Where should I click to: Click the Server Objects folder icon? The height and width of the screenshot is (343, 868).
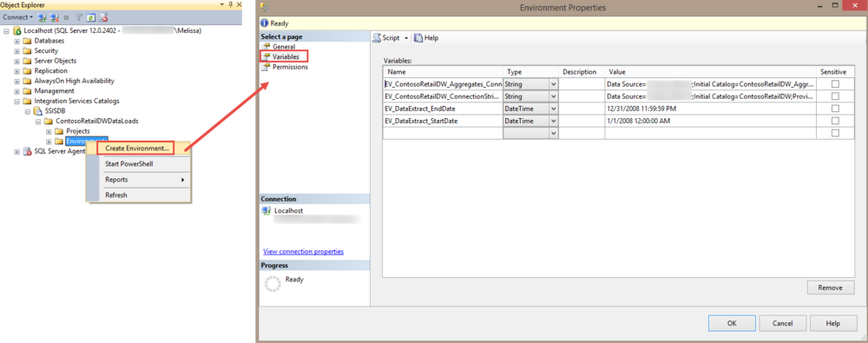coord(27,61)
